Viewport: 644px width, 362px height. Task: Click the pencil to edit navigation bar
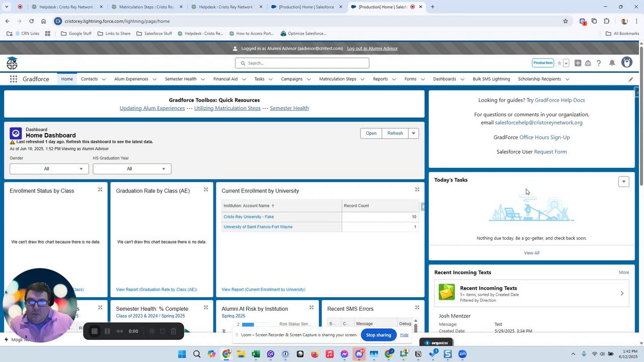[631, 79]
